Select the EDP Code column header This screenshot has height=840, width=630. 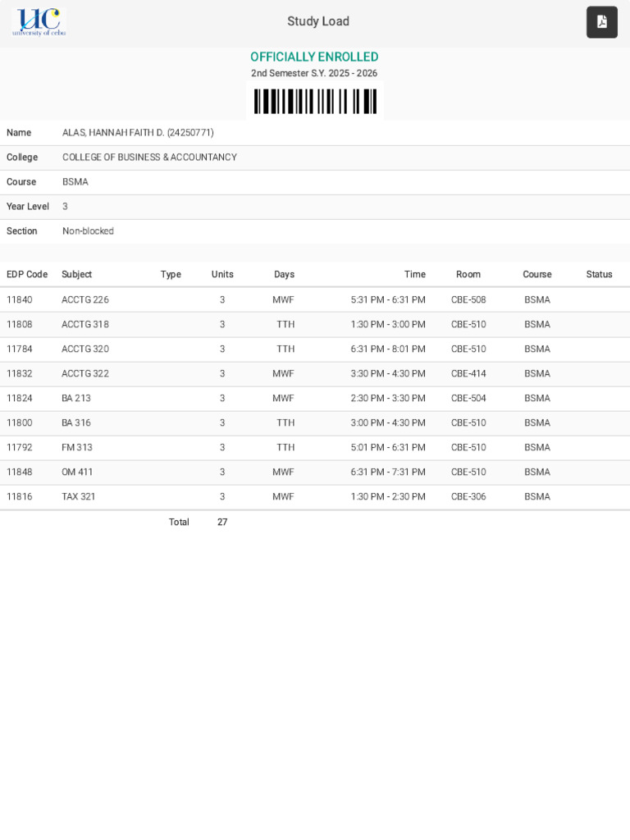coord(27,274)
